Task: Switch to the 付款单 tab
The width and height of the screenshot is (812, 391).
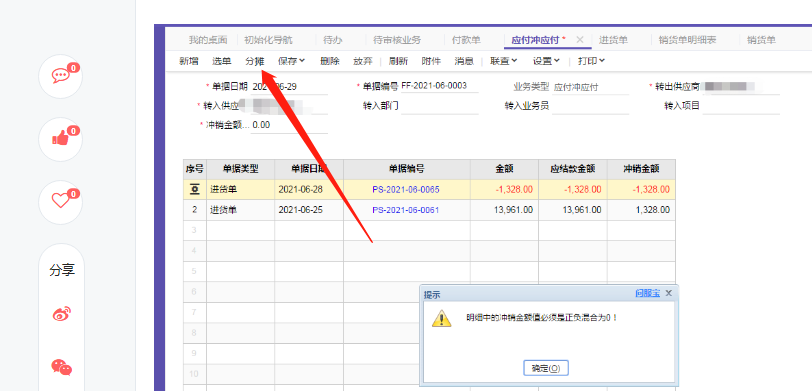Action: point(466,40)
